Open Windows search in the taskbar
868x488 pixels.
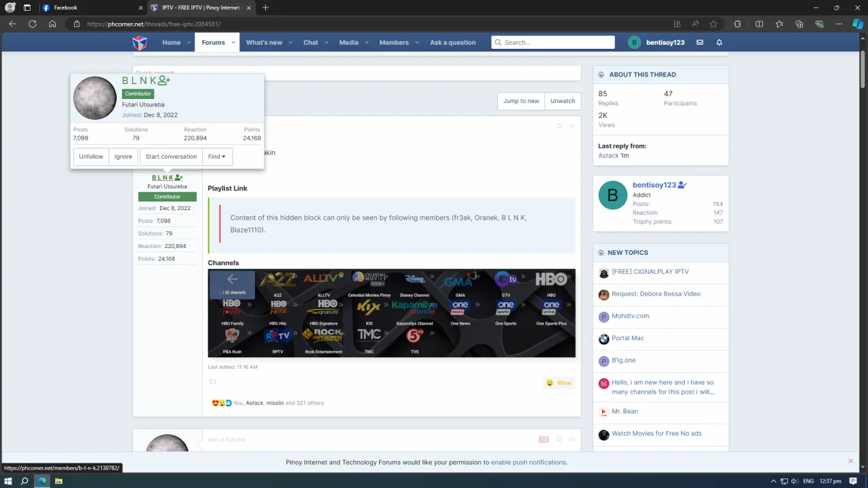click(x=24, y=481)
